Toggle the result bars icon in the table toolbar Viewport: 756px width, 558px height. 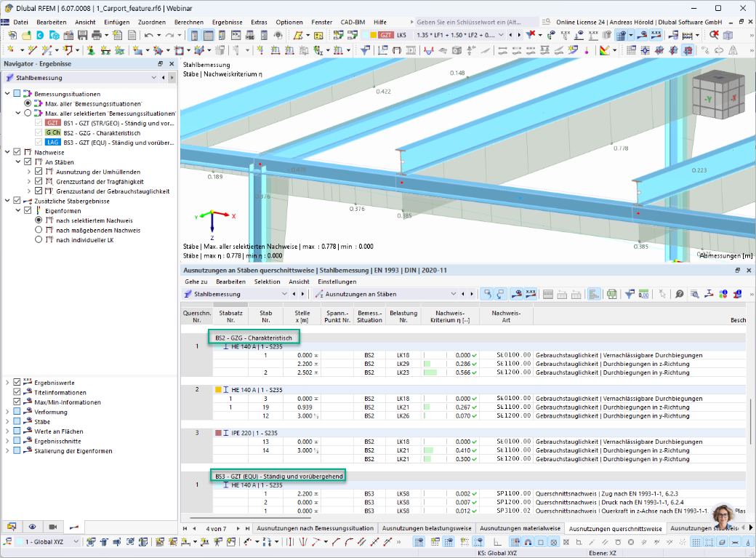pos(594,294)
